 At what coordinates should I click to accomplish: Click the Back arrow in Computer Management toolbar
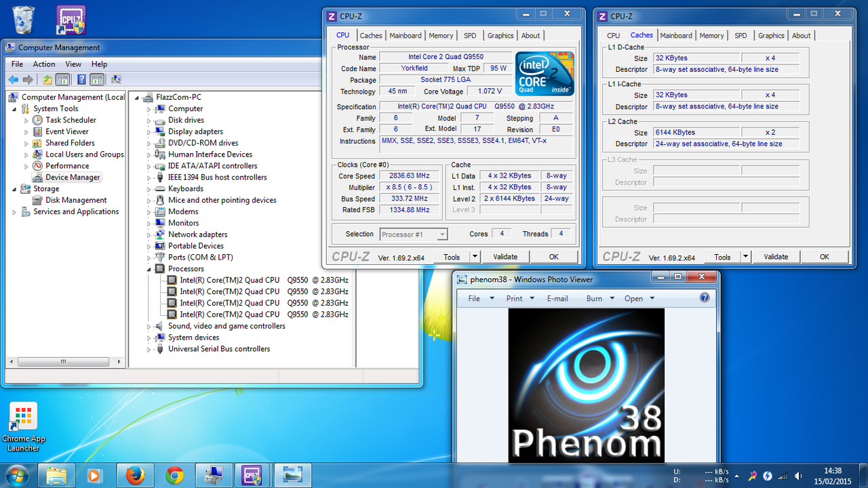pos(14,79)
